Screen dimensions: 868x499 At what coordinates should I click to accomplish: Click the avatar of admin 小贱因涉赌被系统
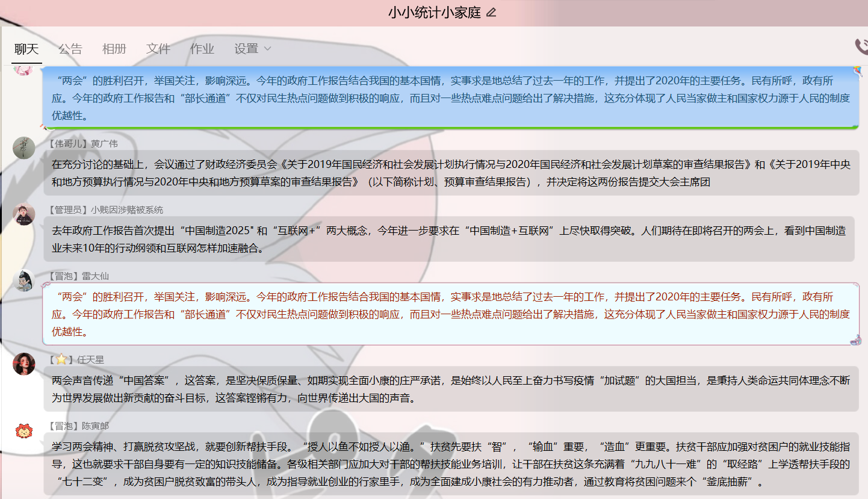(x=24, y=214)
